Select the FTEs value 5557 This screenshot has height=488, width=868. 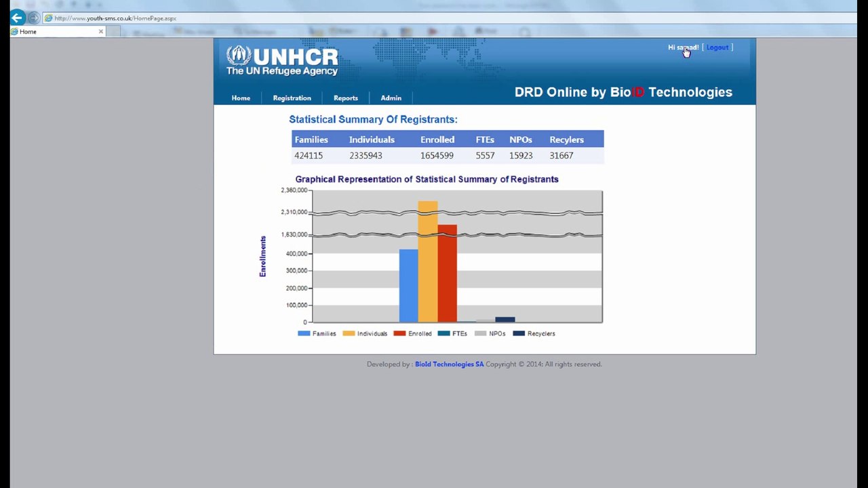486,155
